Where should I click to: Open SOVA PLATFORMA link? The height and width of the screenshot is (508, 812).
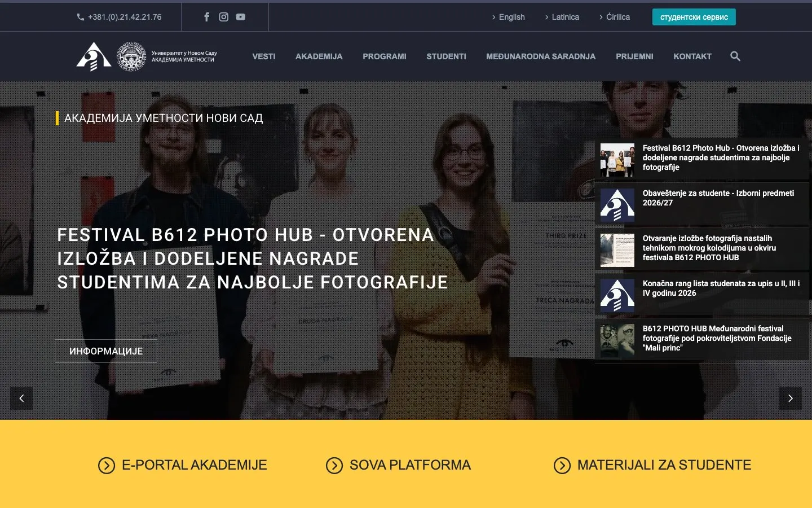coord(410,465)
